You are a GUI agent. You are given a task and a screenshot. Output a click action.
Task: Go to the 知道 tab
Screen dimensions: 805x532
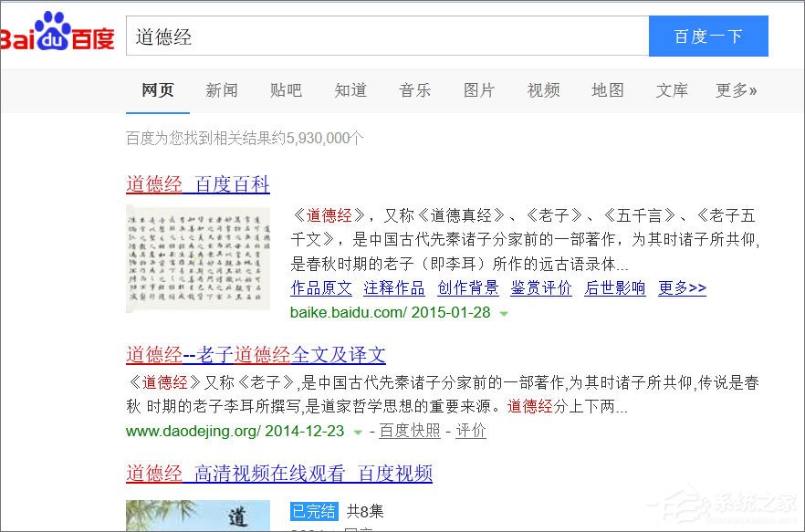[350, 90]
